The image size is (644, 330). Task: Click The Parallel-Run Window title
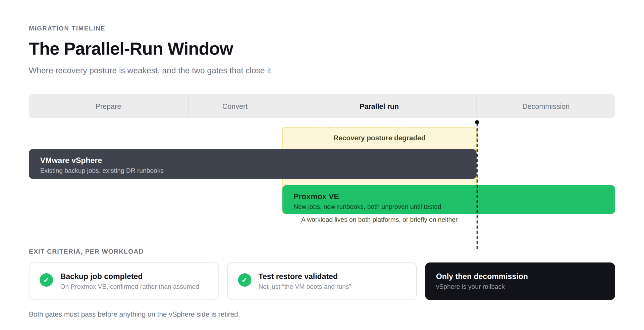click(x=131, y=49)
